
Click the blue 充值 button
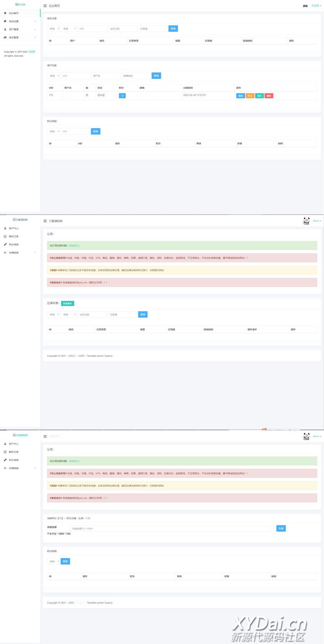click(281, 528)
